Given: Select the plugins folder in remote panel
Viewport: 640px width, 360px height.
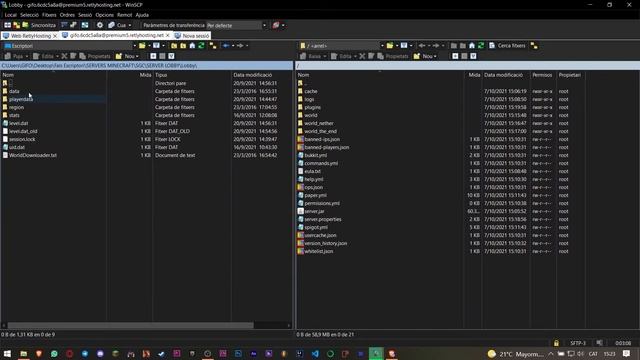Looking at the screenshot, I should (312, 107).
